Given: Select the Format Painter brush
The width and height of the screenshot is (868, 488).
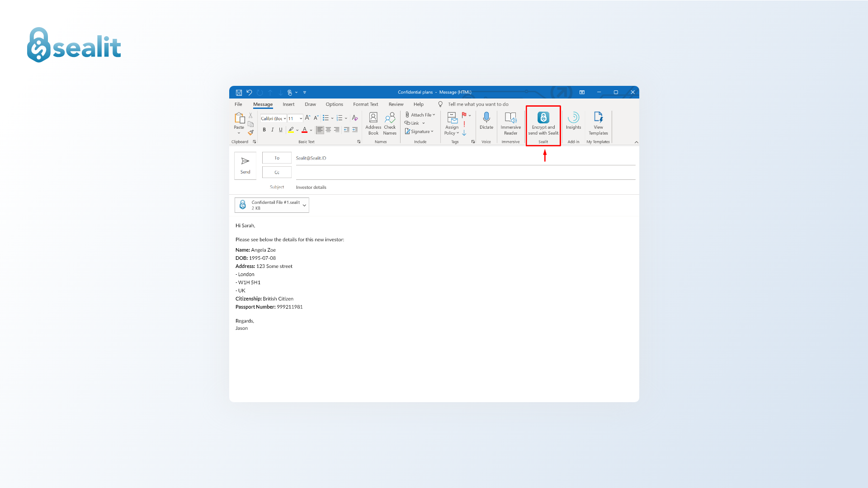Looking at the screenshot, I should (x=251, y=132).
